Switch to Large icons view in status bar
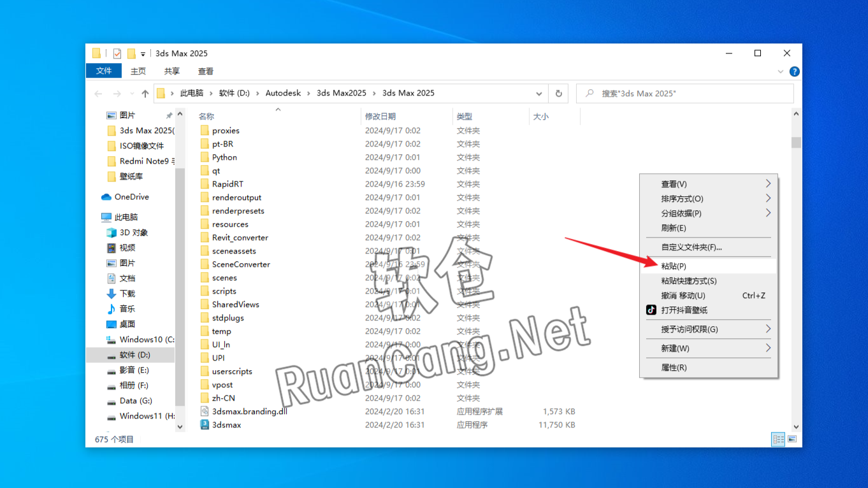The width and height of the screenshot is (868, 488). pos(792,439)
